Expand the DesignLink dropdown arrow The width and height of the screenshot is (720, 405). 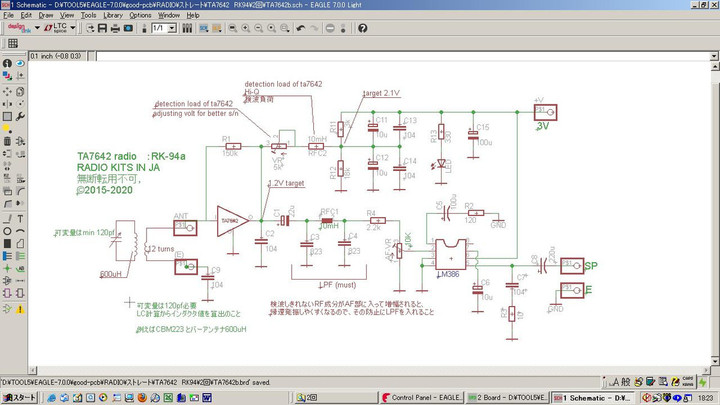(35, 28)
